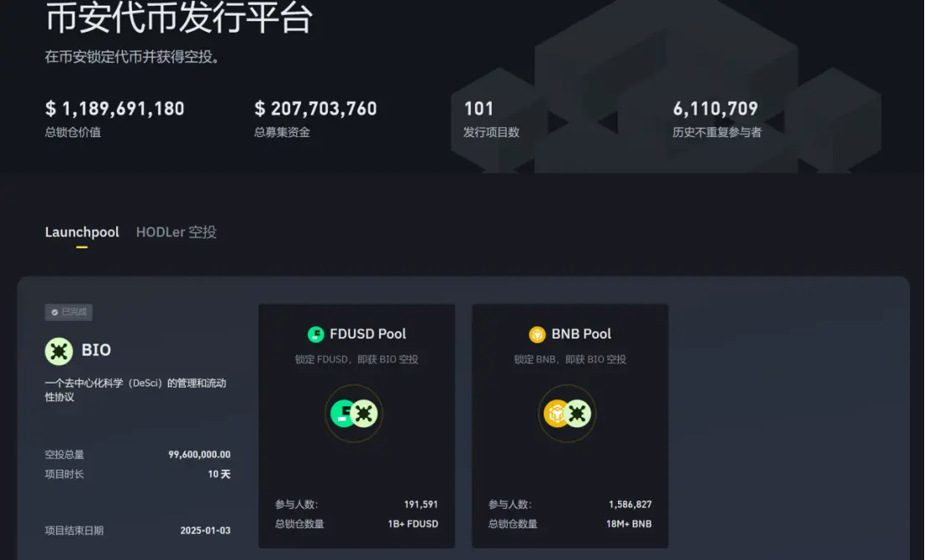Screen dimensions: 925x560
Task: Click 参与人数 label in FDUSD Pool card
Action: [297, 505]
